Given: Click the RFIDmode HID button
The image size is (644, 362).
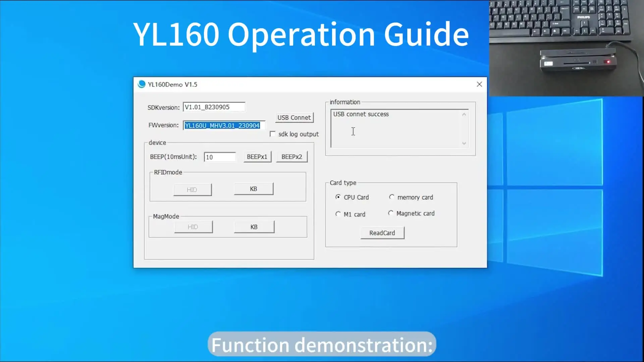Looking at the screenshot, I should (192, 190).
